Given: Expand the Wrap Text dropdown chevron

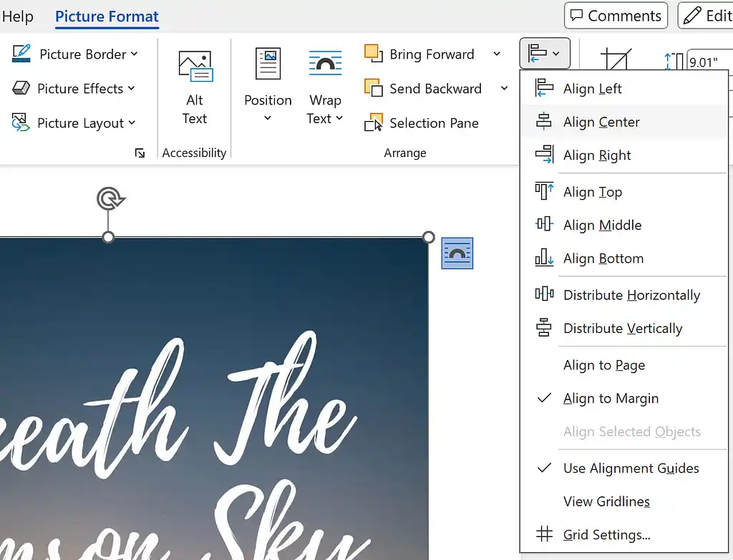Looking at the screenshot, I should [x=339, y=118].
